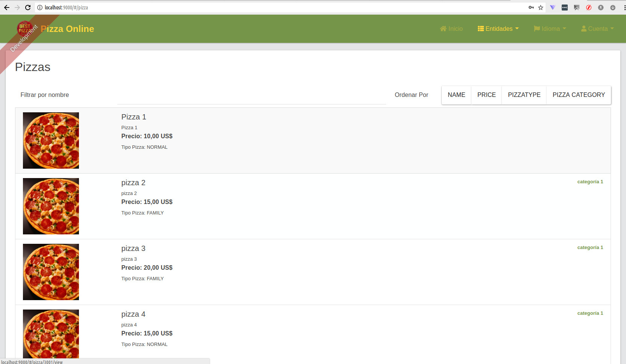Click the Pizzas page heading
The image size is (626, 364).
click(x=33, y=67)
